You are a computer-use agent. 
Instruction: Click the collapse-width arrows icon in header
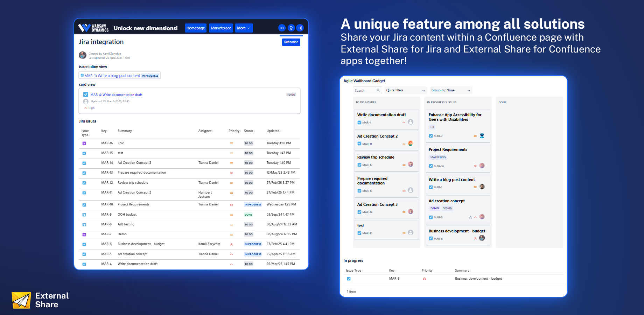click(x=282, y=28)
